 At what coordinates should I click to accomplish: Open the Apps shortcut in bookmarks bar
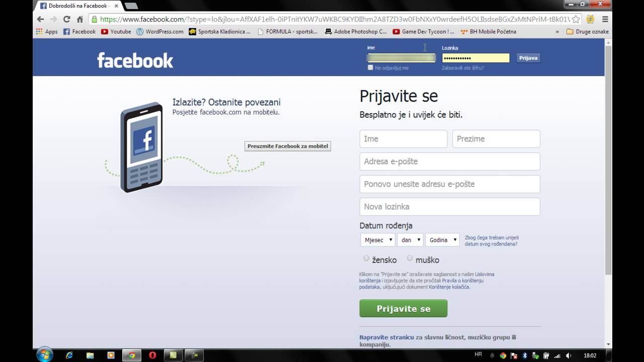pyautogui.click(x=47, y=31)
